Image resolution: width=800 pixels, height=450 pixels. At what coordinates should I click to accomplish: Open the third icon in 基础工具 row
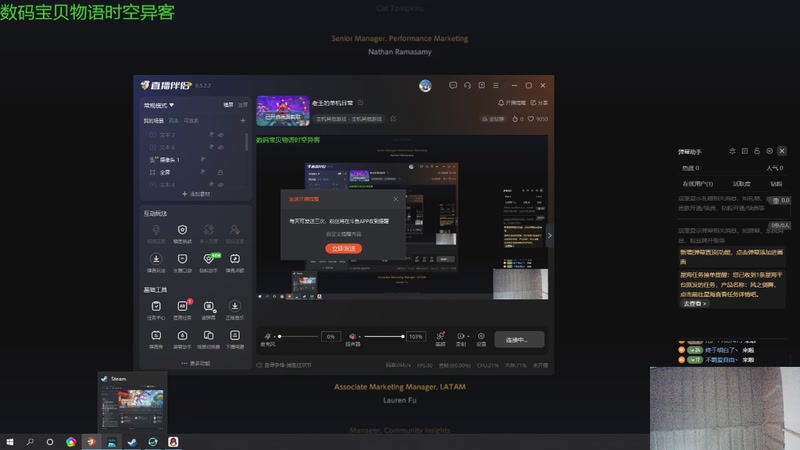tap(209, 306)
